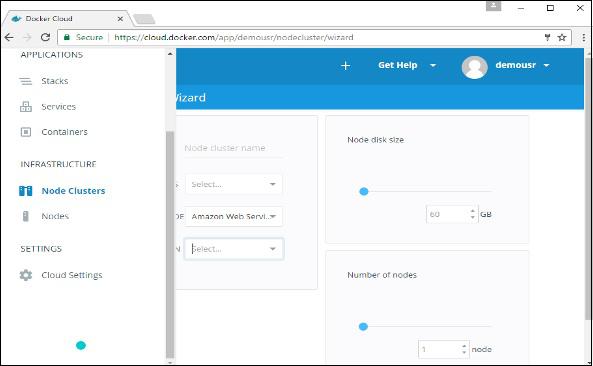Select the Services icon in sidebar

(26, 107)
